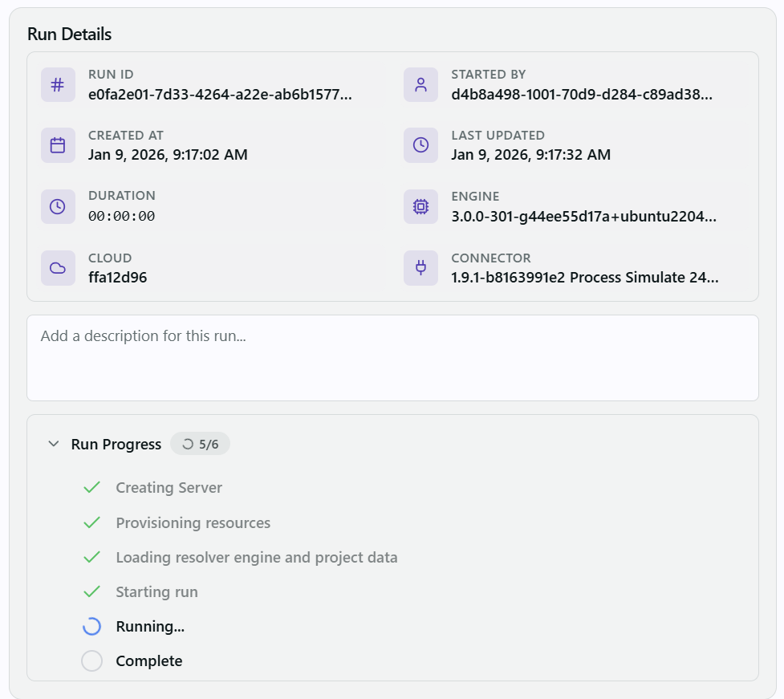Click the person icon for Started By

[420, 84]
